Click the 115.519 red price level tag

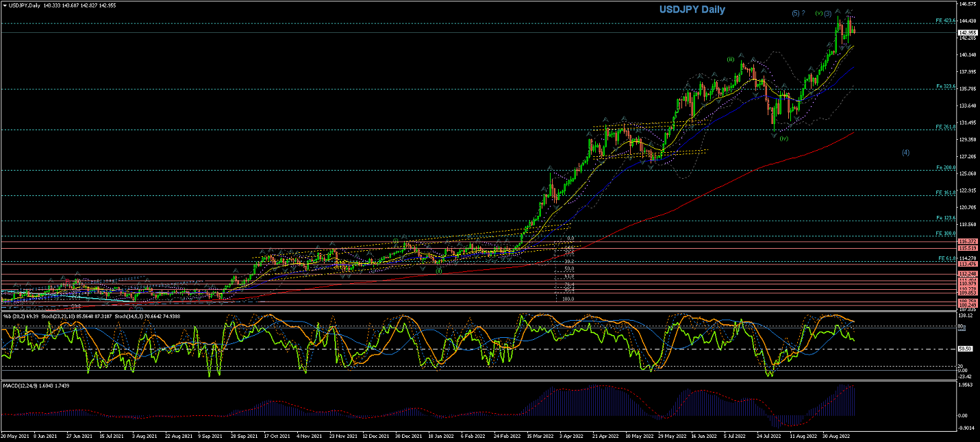968,247
